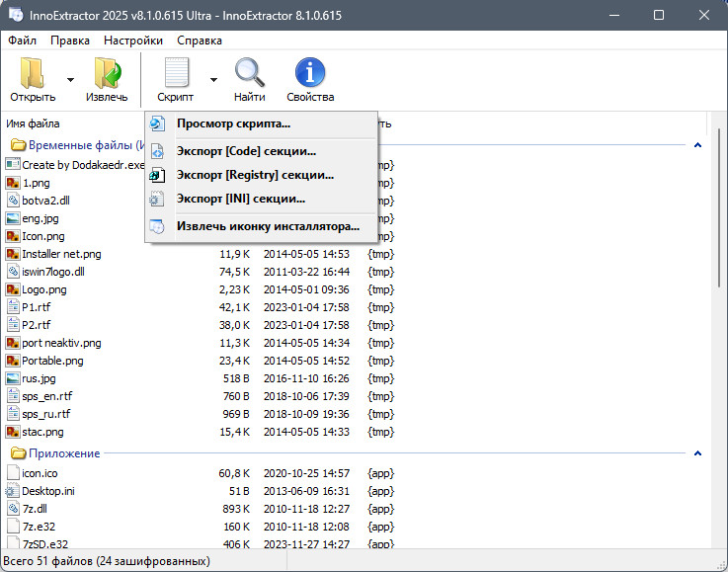728x572 pixels.
Task: Click the Имя файла column header
Action: 33,123
